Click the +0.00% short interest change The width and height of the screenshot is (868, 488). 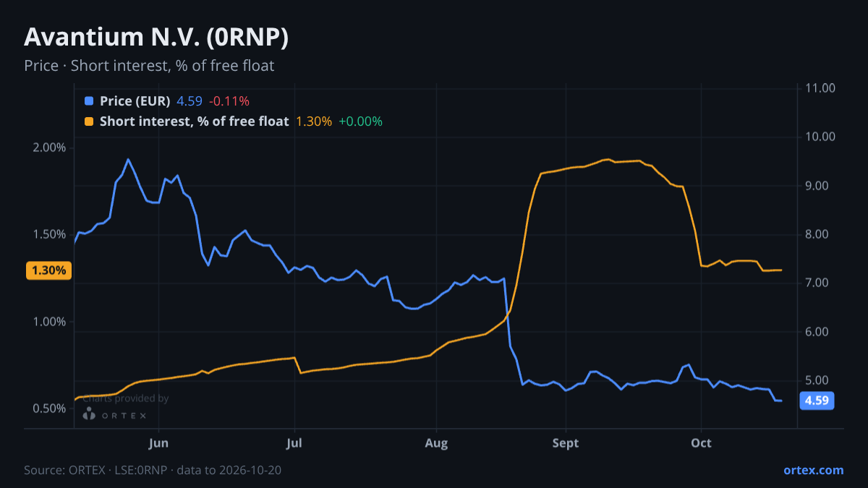(360, 121)
